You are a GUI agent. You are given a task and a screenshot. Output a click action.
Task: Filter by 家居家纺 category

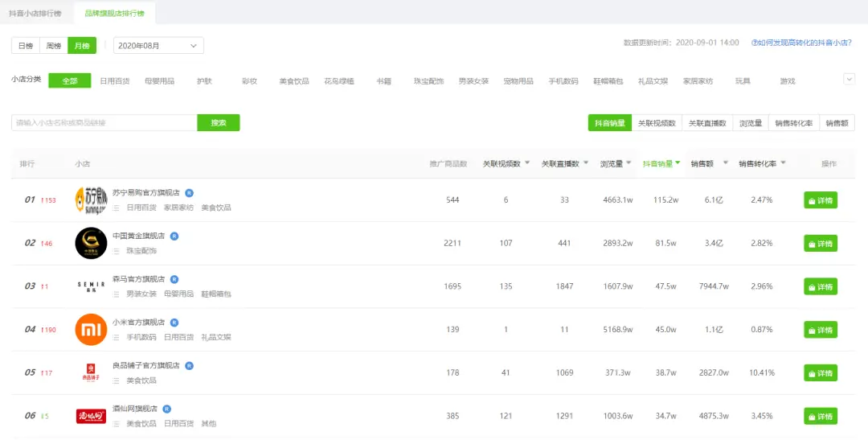click(698, 81)
